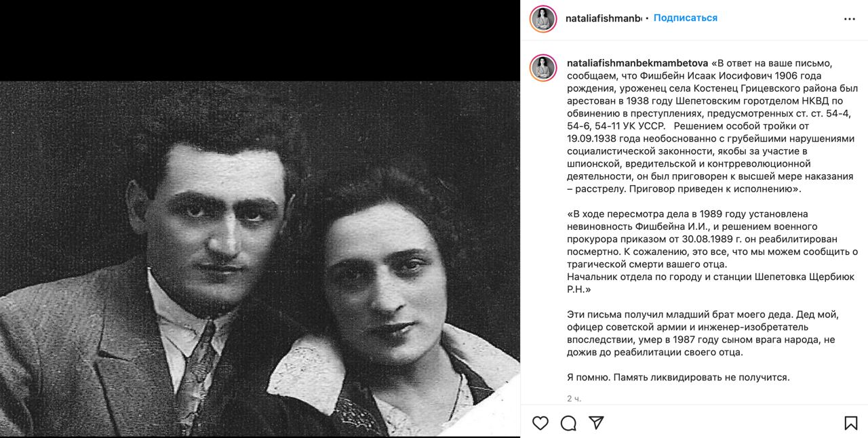Viewport: 868px width, 438px height.
Task: Like the post with the heart icon
Action: click(x=540, y=423)
